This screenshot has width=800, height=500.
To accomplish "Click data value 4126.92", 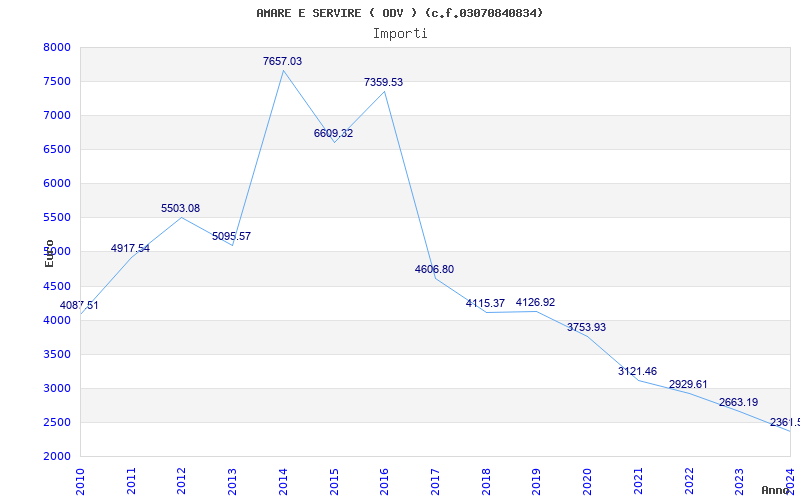I will [535, 303].
